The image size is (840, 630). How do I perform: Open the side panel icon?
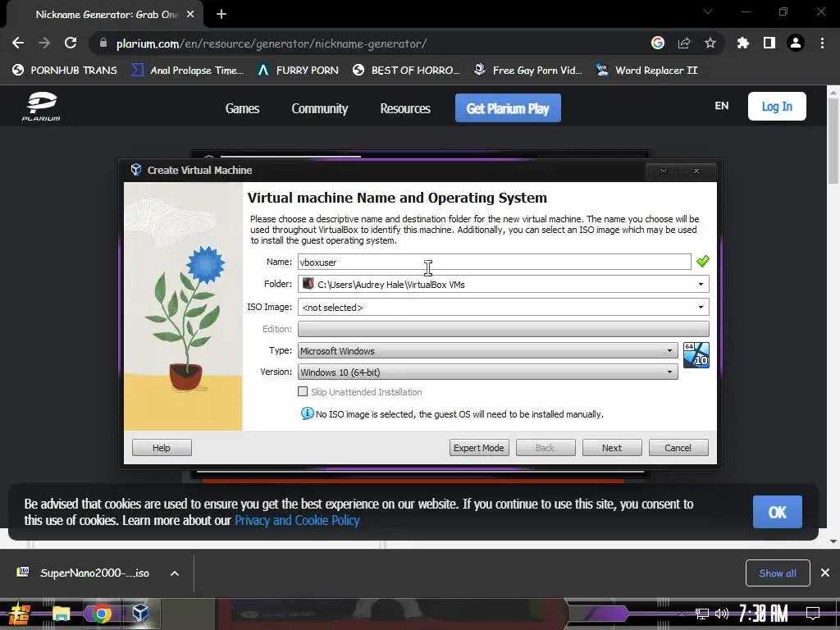769,43
